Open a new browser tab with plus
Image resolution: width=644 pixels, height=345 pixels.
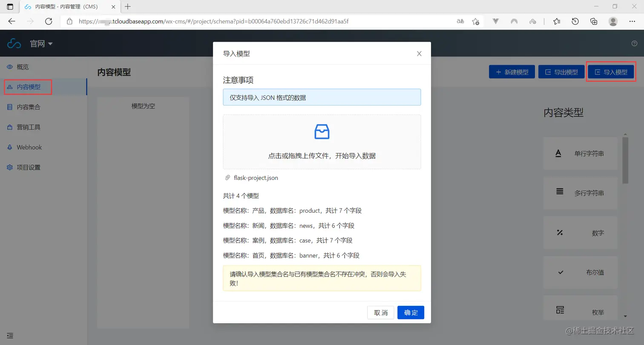128,6
